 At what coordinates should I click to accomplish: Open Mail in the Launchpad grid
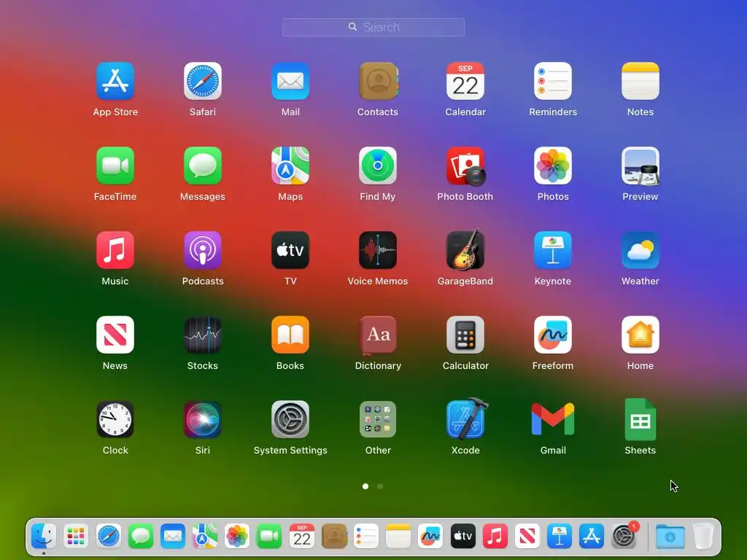290,81
